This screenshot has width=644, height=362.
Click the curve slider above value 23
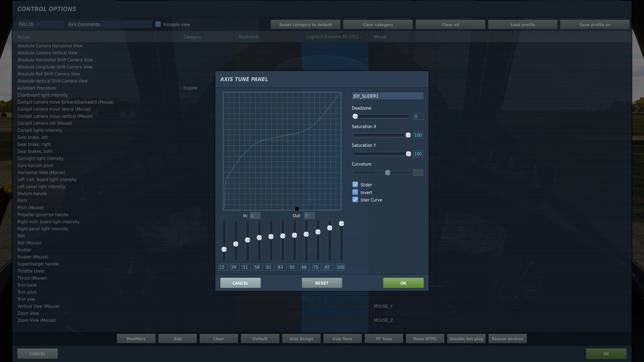point(224,249)
